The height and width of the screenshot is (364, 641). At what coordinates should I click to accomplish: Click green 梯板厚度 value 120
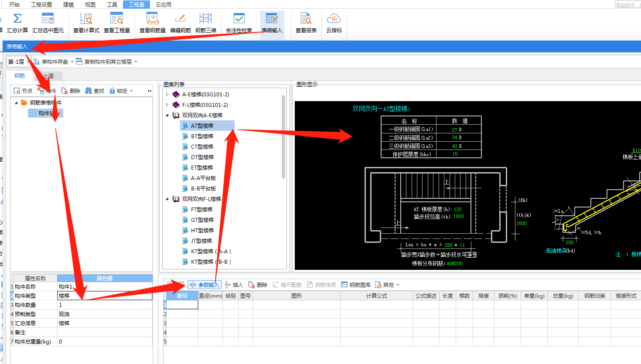point(457,209)
